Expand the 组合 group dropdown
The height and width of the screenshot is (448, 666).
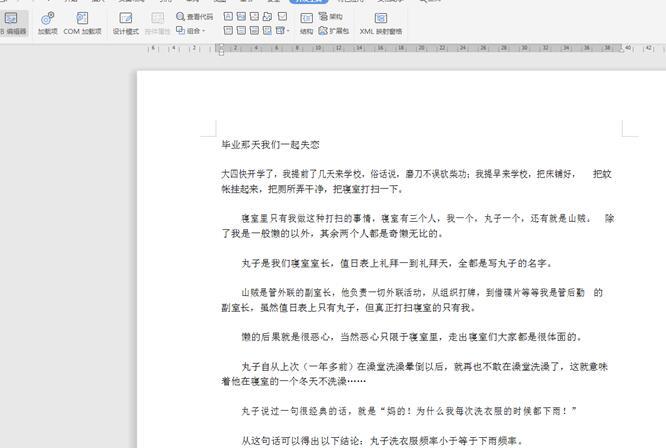point(192,31)
